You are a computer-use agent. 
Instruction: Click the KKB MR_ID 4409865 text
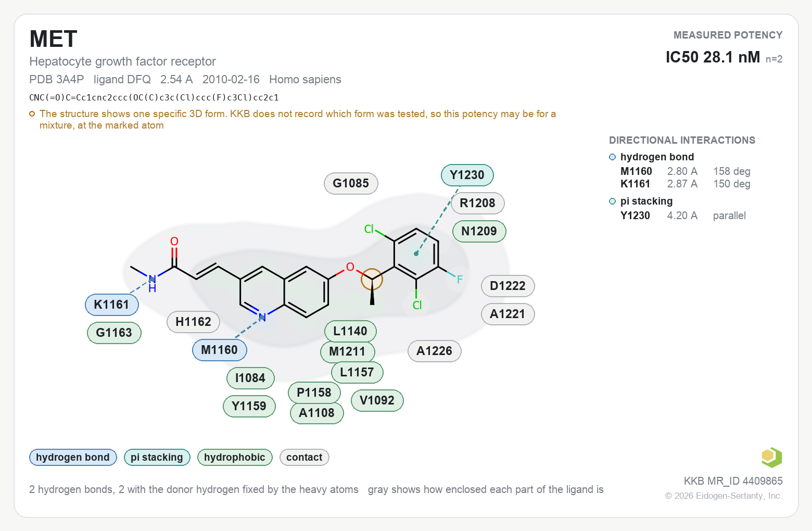[x=733, y=481]
